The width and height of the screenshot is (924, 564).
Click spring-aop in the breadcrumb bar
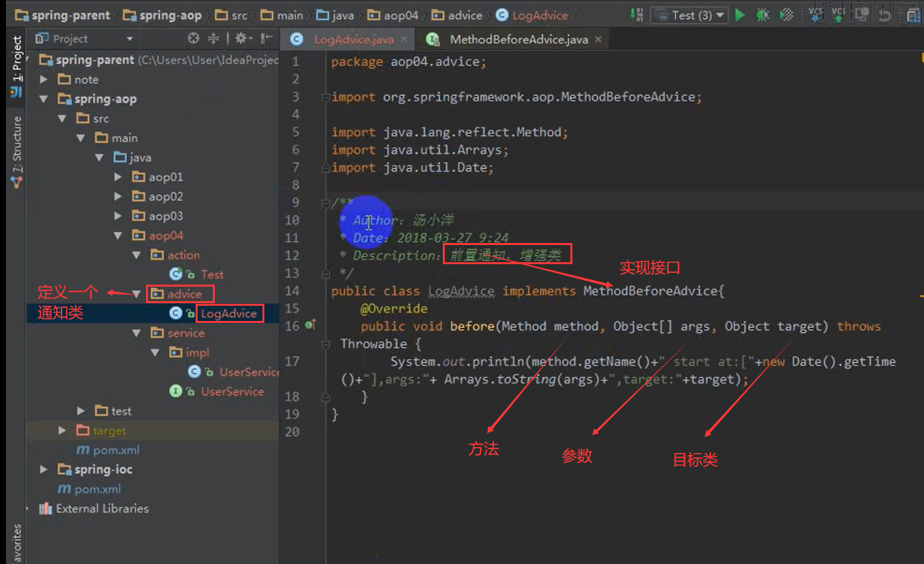point(161,15)
